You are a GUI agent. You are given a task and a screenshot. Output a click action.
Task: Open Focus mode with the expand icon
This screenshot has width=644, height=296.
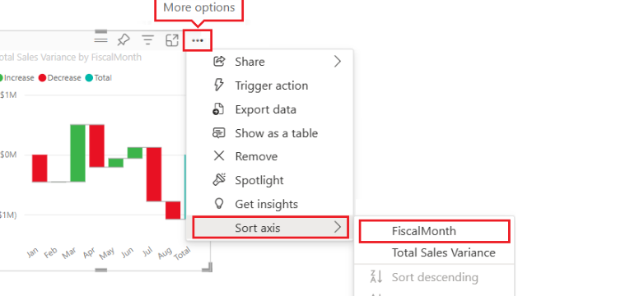(172, 40)
